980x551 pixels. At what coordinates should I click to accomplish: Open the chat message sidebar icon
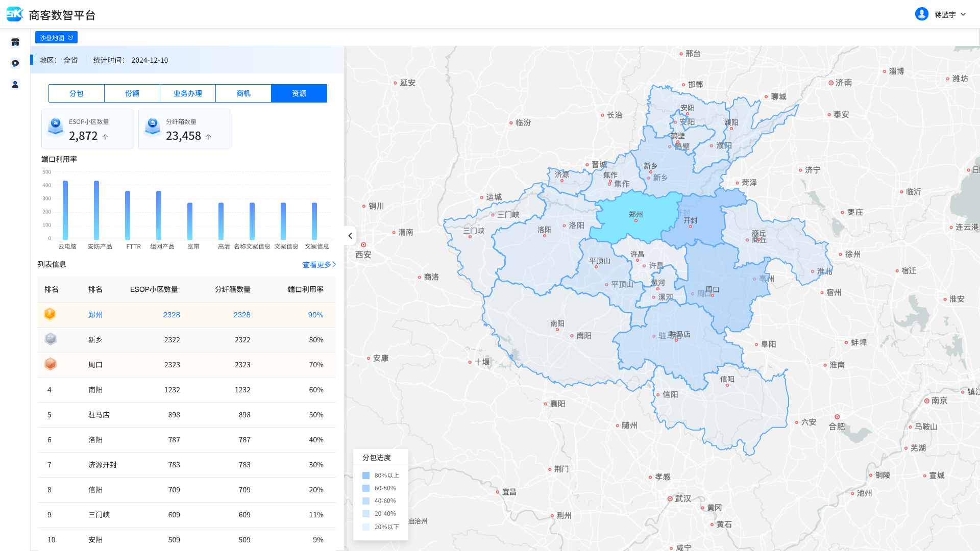[15, 63]
